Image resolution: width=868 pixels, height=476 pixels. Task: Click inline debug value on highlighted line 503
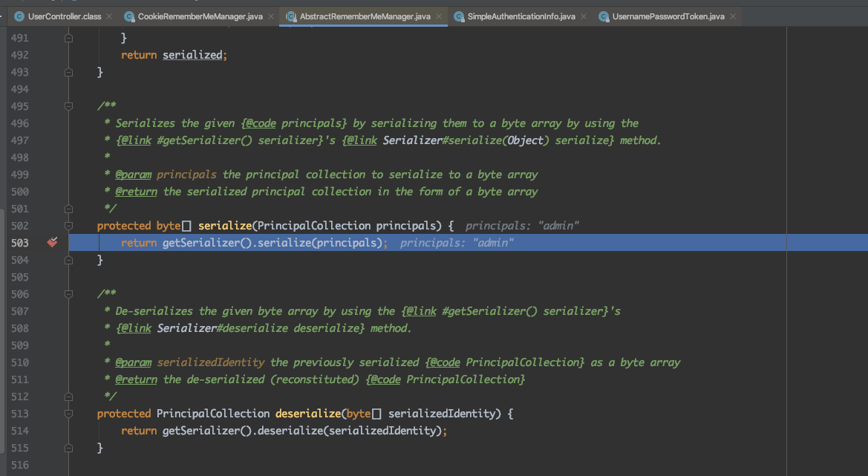[457, 242]
